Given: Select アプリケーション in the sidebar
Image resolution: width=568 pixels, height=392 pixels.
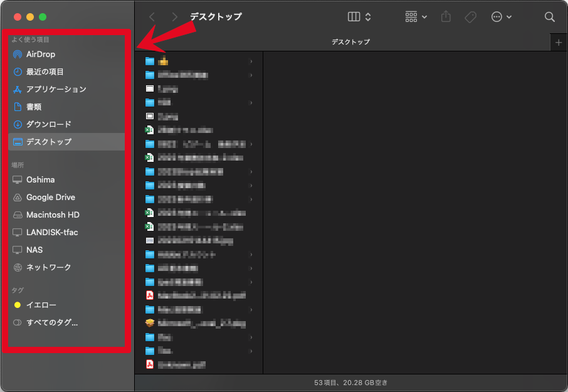Looking at the screenshot, I should 56,90.
